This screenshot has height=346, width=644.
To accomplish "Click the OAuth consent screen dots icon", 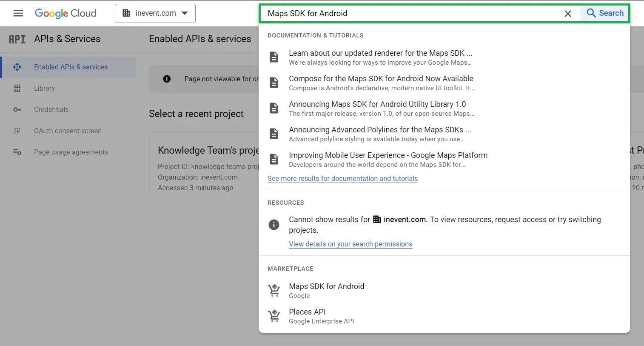I will 17,131.
